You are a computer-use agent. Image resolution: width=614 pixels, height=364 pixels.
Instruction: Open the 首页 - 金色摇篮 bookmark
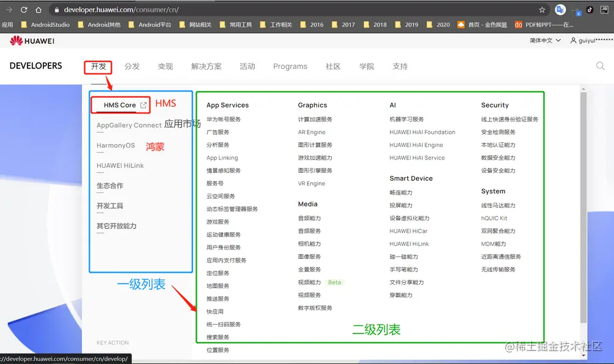482,24
